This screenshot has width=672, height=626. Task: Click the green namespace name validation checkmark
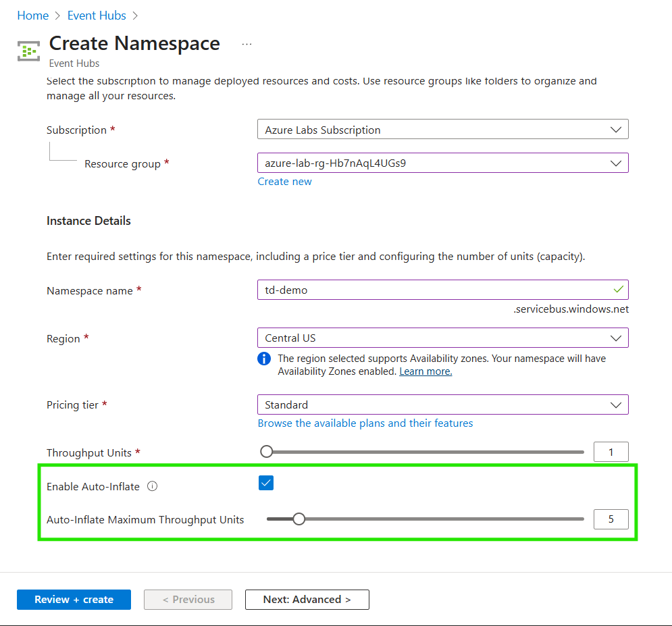point(617,290)
